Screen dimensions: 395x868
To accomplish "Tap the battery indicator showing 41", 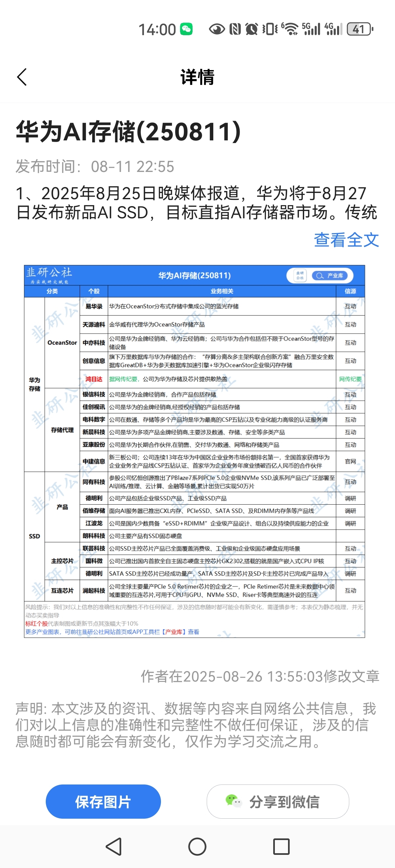I will tap(360, 29).
